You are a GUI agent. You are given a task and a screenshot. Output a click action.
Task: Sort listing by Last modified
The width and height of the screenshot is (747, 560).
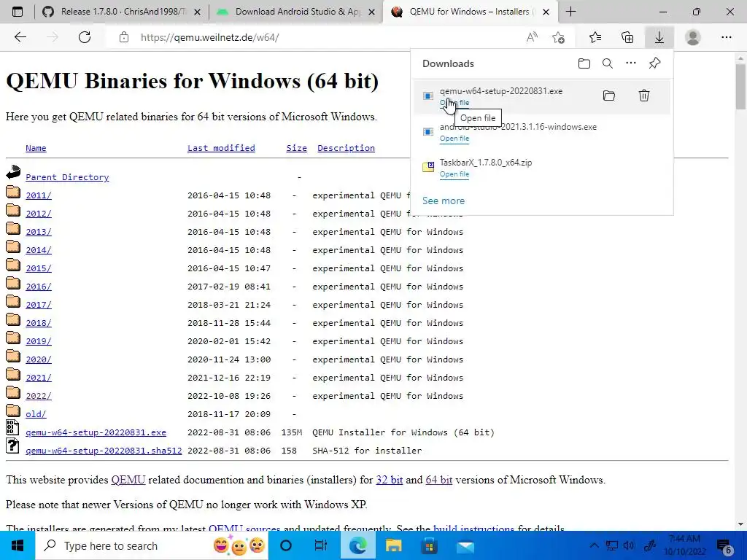tap(221, 148)
